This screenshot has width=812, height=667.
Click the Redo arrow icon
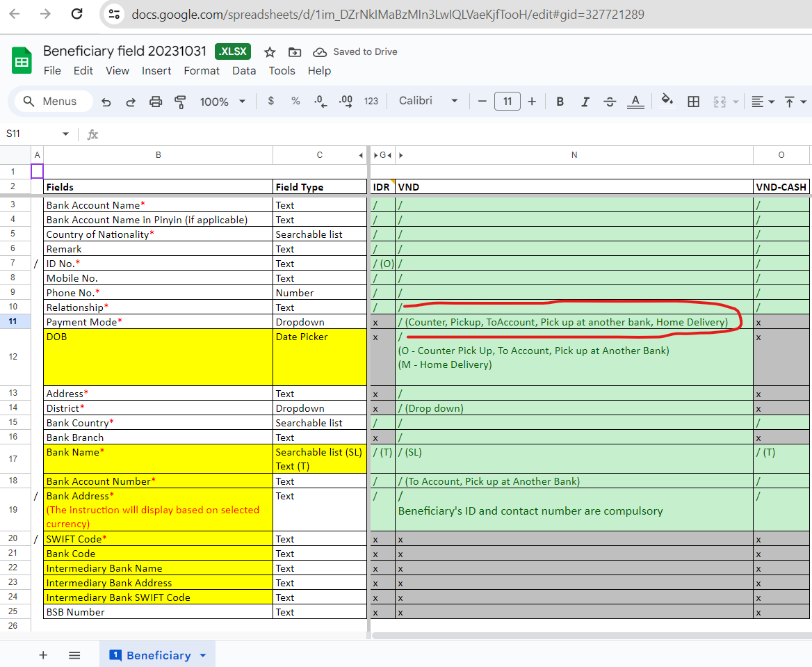coord(131,102)
